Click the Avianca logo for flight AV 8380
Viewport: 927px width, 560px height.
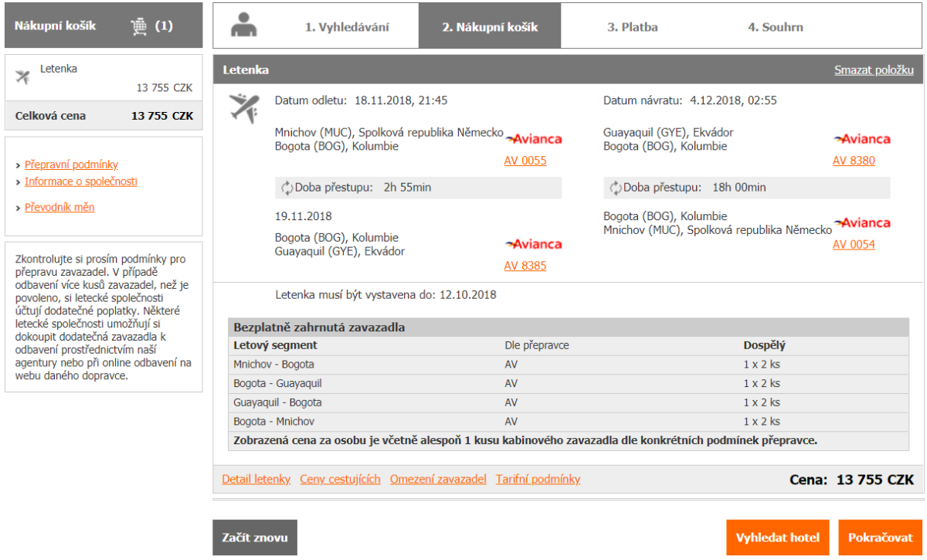[x=862, y=140]
